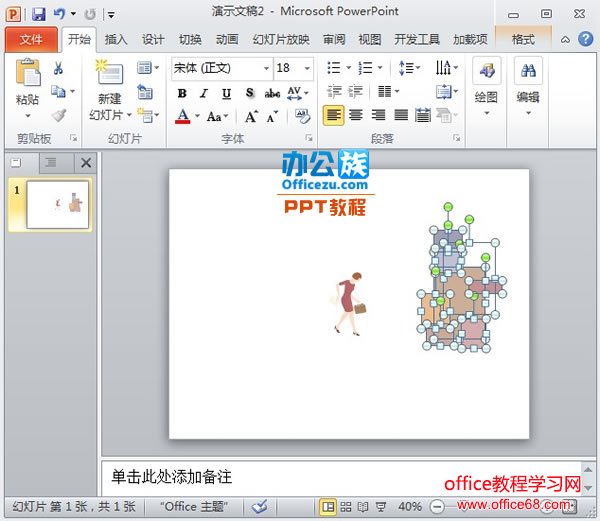
Task: Open the paste options arrow
Action: point(28,116)
